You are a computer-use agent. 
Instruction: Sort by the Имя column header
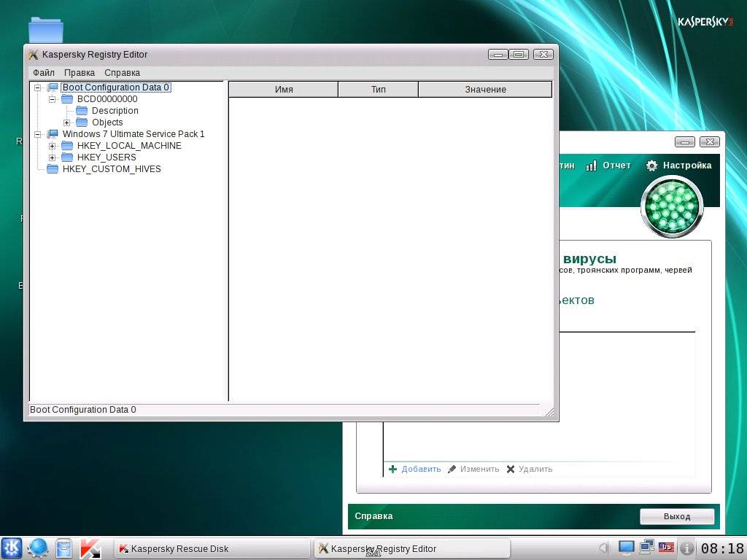pos(284,90)
